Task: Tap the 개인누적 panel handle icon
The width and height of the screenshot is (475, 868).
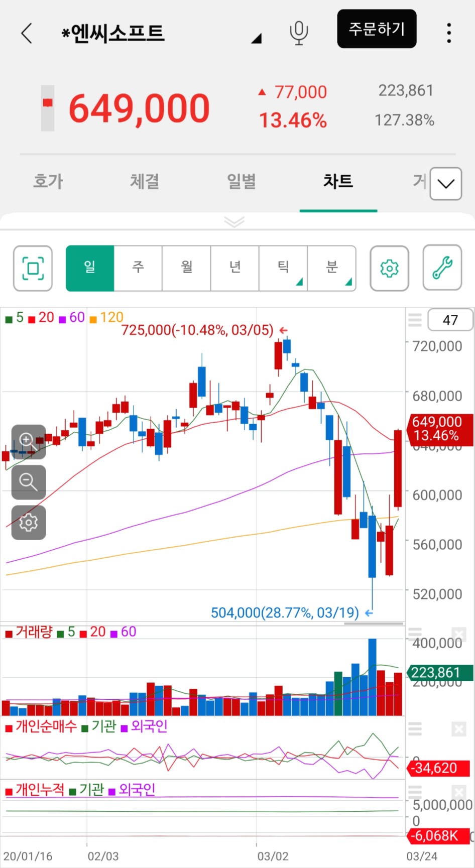Action: [415, 792]
